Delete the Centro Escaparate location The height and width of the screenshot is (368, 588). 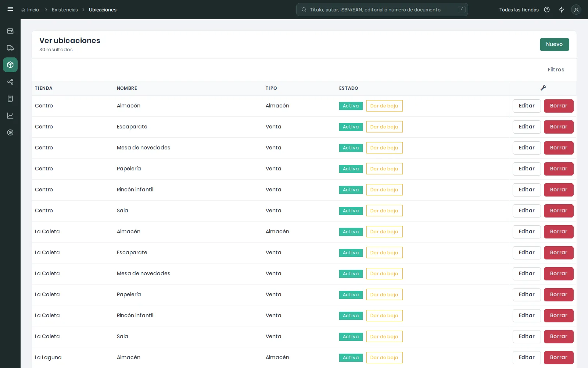(559, 127)
